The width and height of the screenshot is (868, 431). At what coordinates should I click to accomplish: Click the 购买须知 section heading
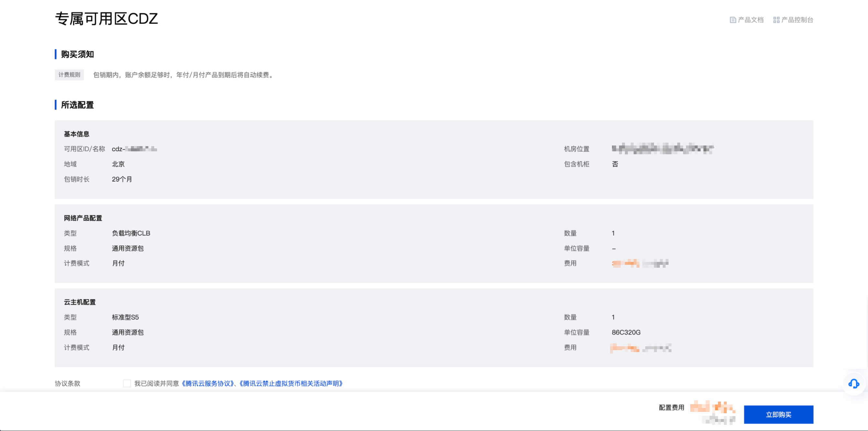click(x=77, y=54)
